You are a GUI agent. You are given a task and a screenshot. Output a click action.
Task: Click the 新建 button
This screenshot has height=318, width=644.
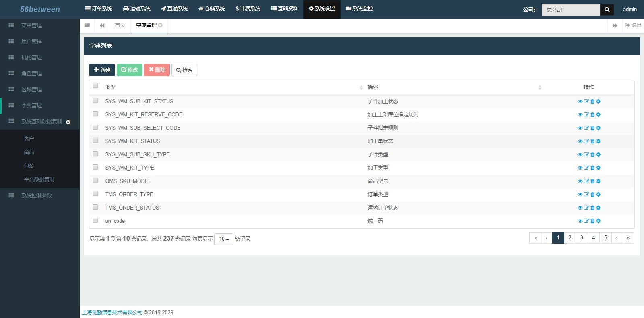pos(102,70)
